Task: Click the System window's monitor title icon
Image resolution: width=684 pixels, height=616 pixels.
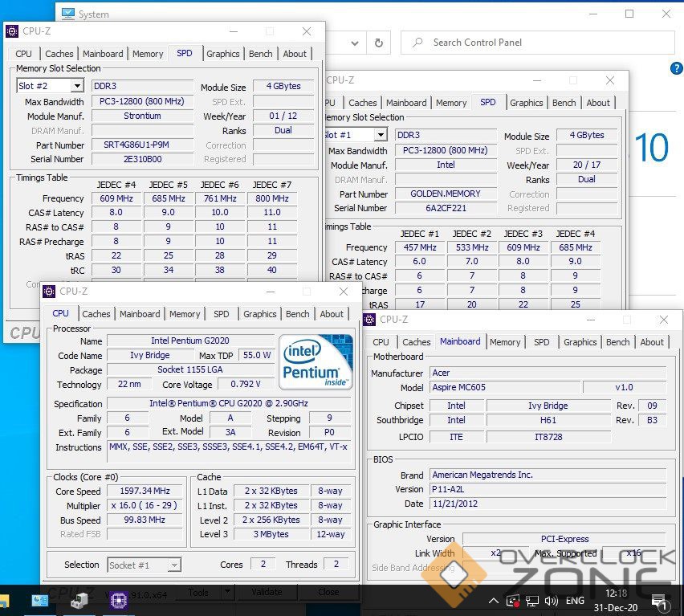Action: click(x=68, y=14)
